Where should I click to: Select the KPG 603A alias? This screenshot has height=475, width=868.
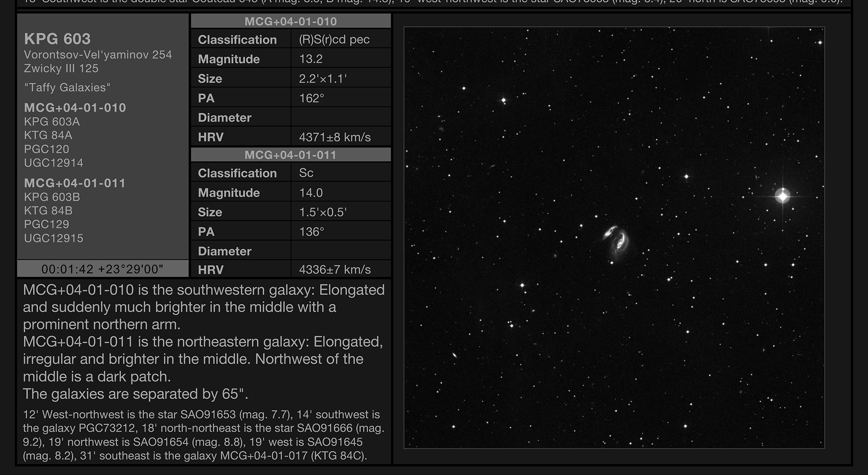pos(52,122)
